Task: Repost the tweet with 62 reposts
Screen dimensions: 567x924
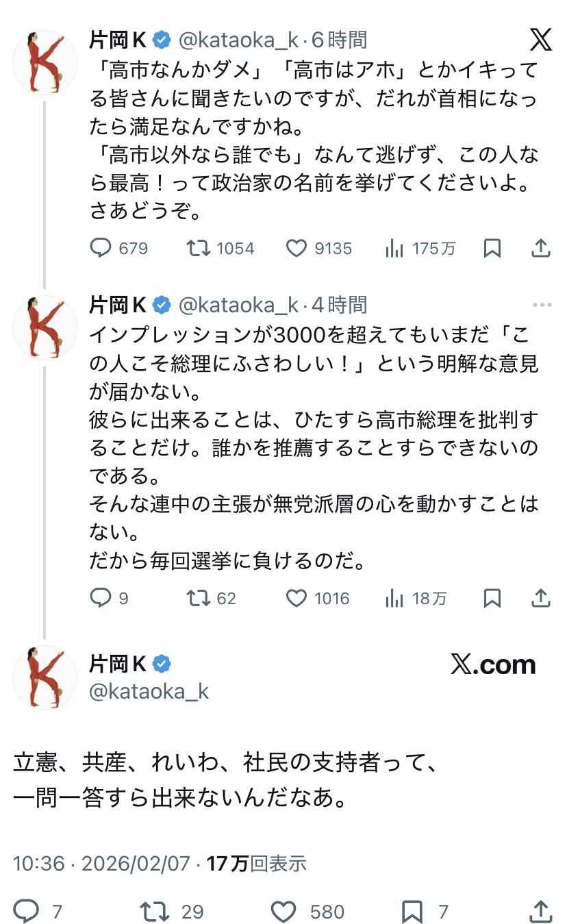Action: pos(199,598)
